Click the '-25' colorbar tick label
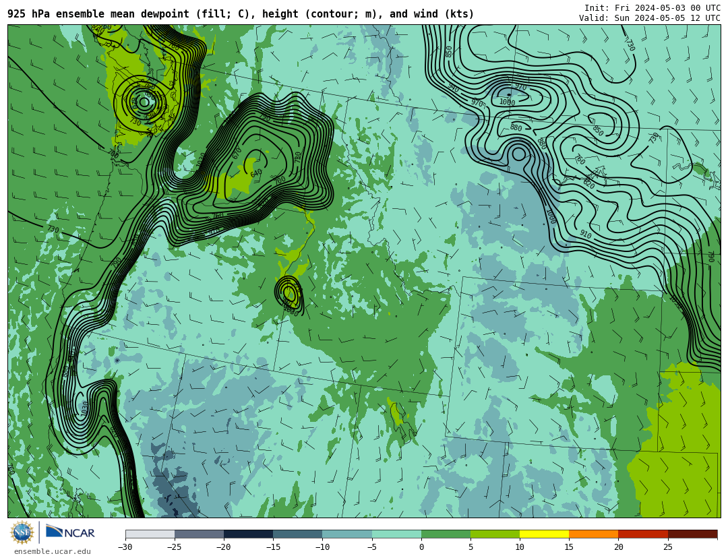Image resolution: width=728 pixels, height=560 pixels. (x=175, y=547)
